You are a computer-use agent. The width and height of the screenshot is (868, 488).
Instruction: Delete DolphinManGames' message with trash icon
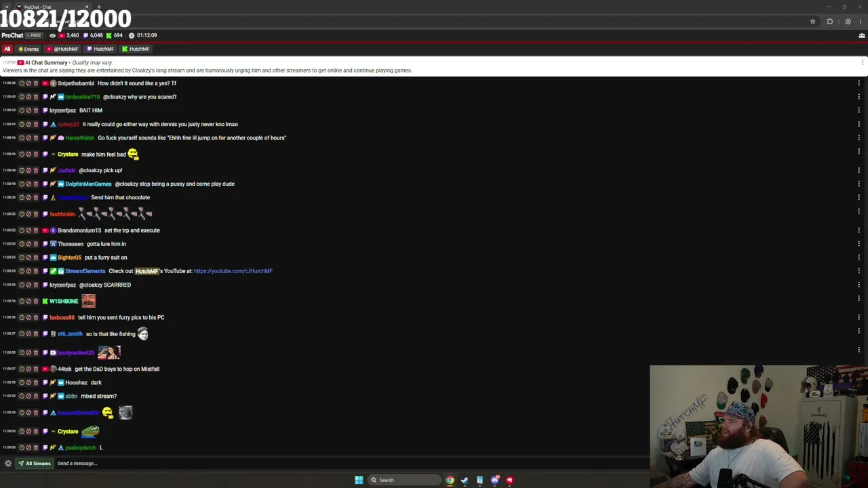pyautogui.click(x=36, y=184)
